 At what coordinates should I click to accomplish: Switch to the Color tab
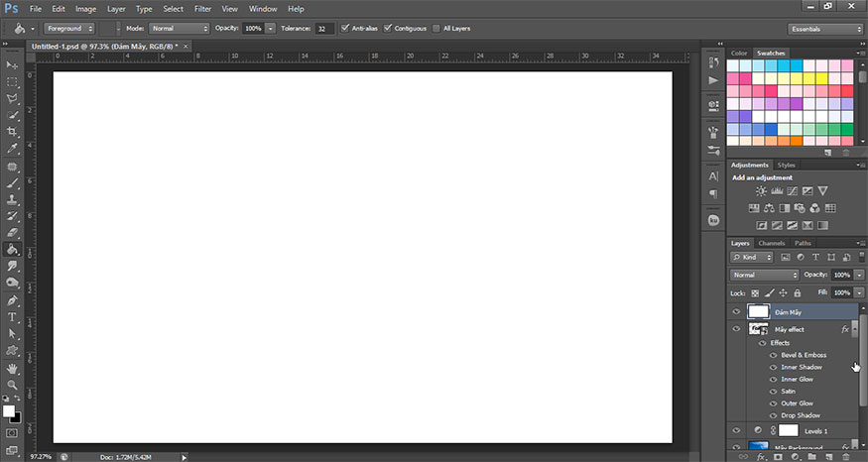pos(739,54)
